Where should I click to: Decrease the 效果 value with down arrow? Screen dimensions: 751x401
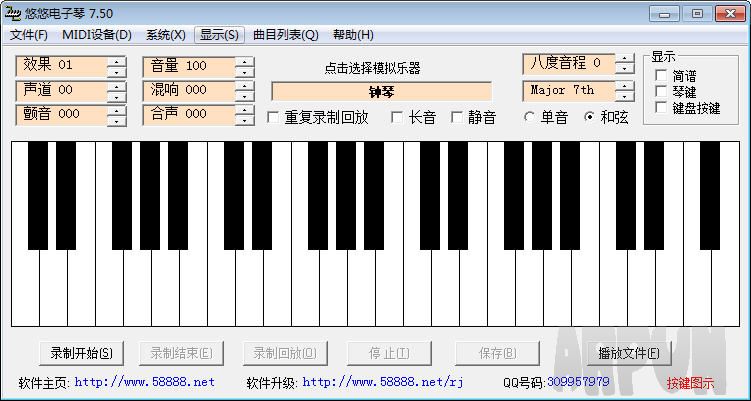point(116,71)
